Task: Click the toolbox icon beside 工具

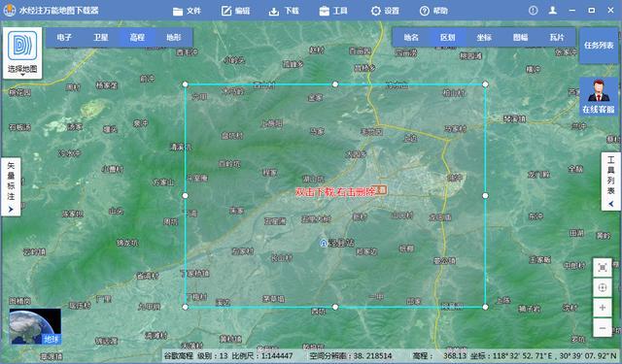Action: coord(324,11)
